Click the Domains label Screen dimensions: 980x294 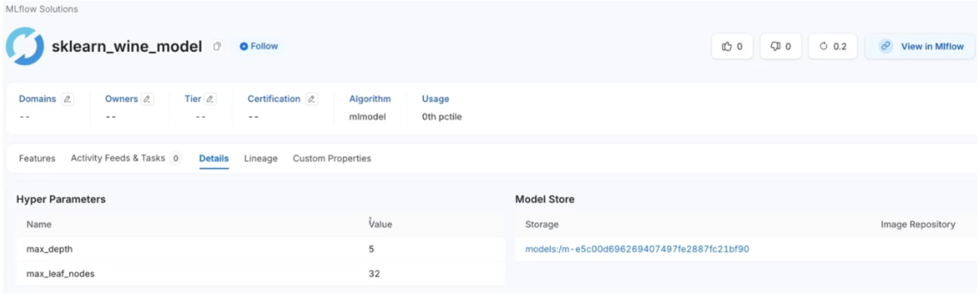(37, 99)
